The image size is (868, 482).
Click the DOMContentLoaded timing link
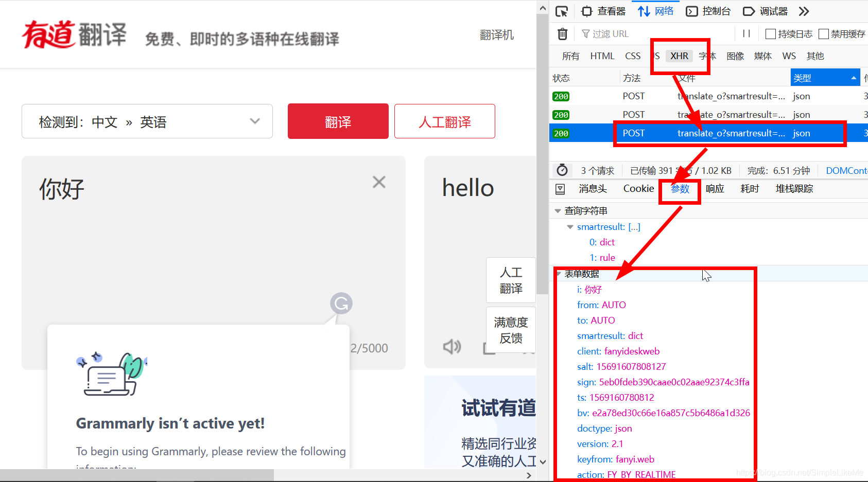(846, 170)
